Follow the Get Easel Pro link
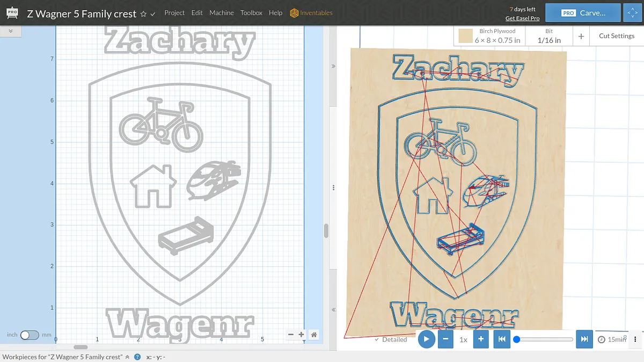 click(522, 18)
